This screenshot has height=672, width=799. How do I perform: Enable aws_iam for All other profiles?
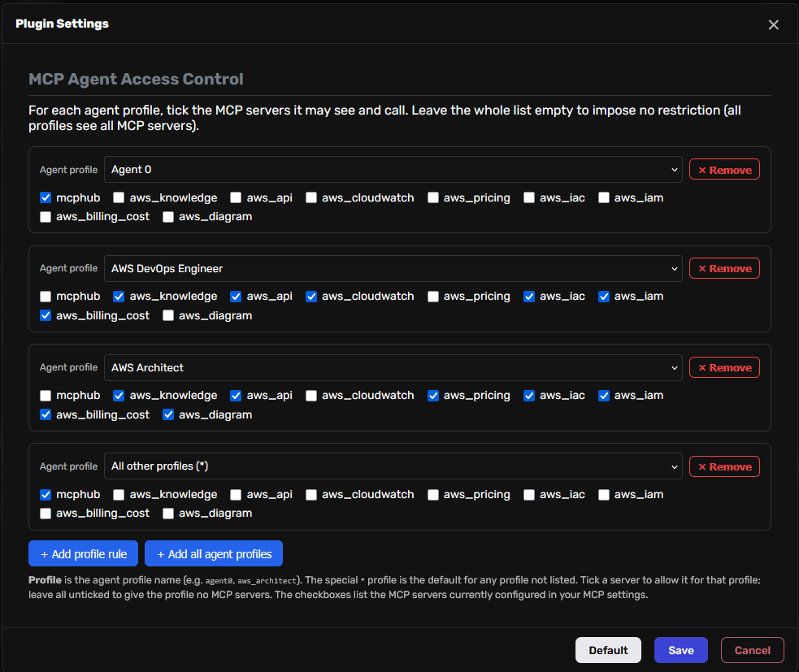click(x=603, y=494)
